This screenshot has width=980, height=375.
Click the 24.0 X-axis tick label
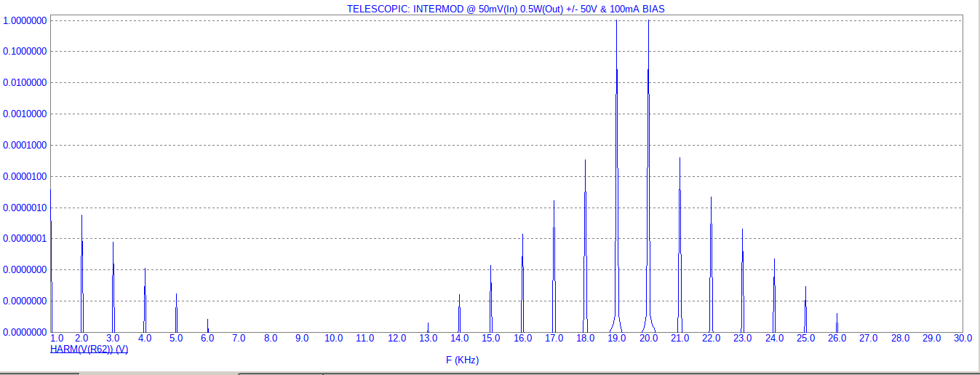(774, 339)
